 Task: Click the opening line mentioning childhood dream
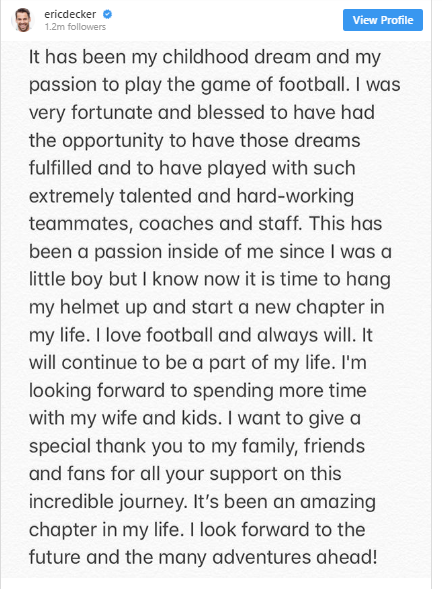pos(205,58)
